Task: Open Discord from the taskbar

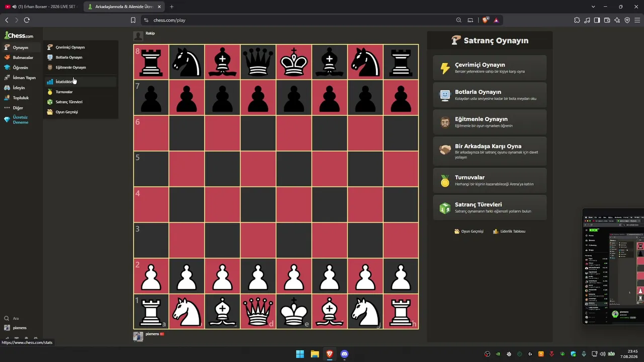Action: tap(344, 354)
